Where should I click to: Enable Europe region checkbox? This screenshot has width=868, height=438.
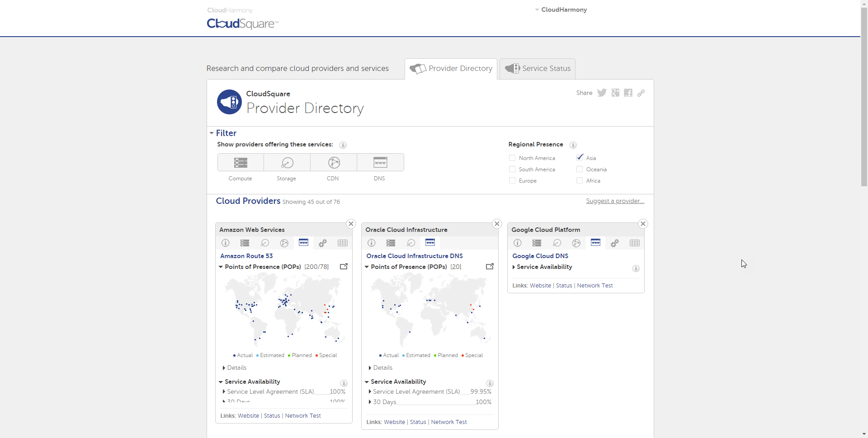tap(512, 180)
